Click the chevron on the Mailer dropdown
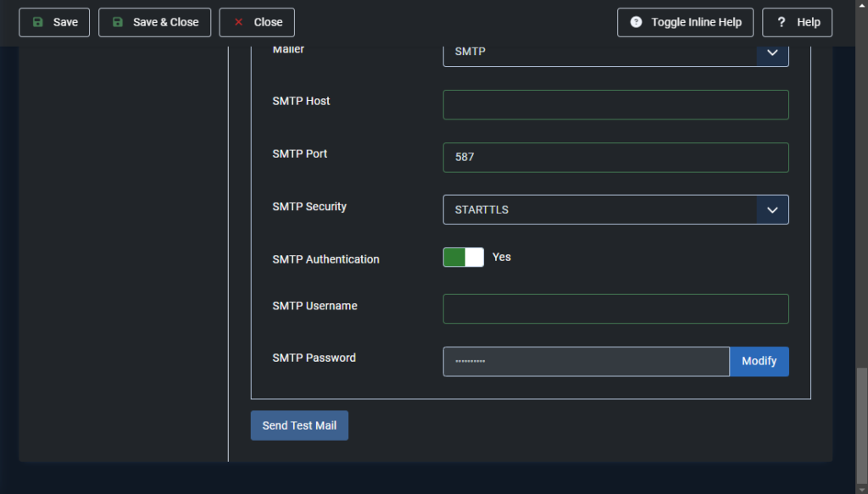 pos(772,52)
